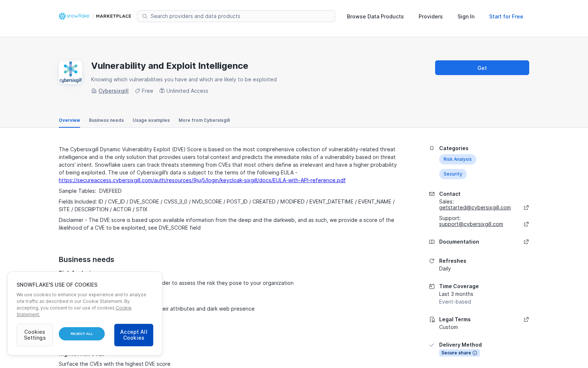
Task: Open external link for support email
Action: coord(526,224)
